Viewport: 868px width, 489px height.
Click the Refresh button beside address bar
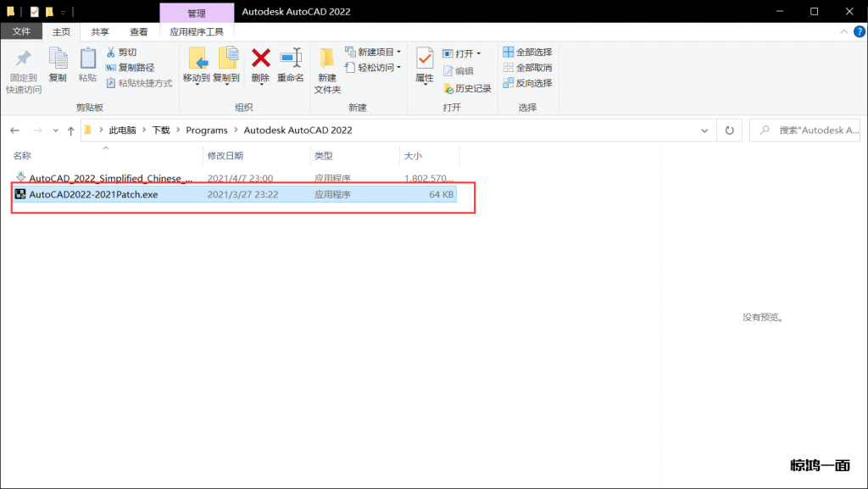(729, 131)
